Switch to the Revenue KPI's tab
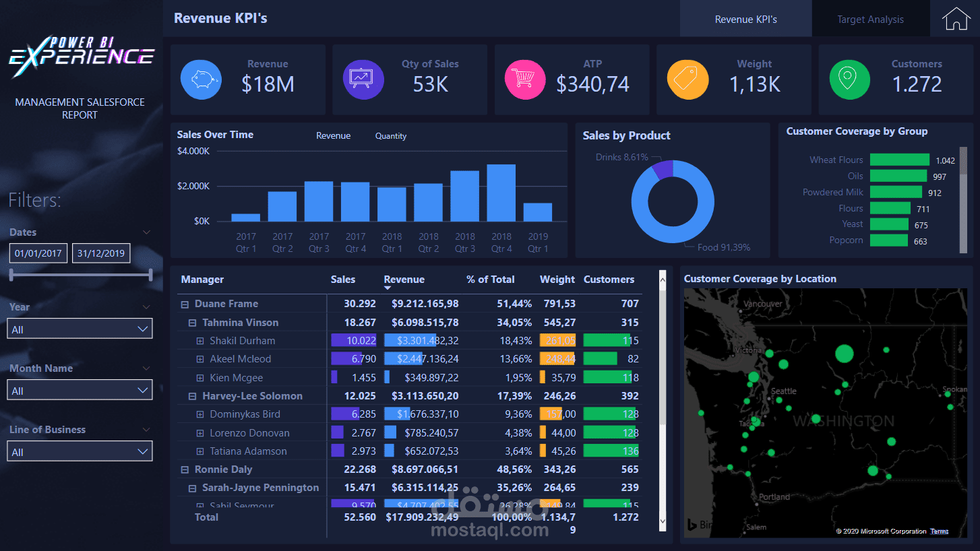Screen dimensions: 980x551 (x=745, y=19)
